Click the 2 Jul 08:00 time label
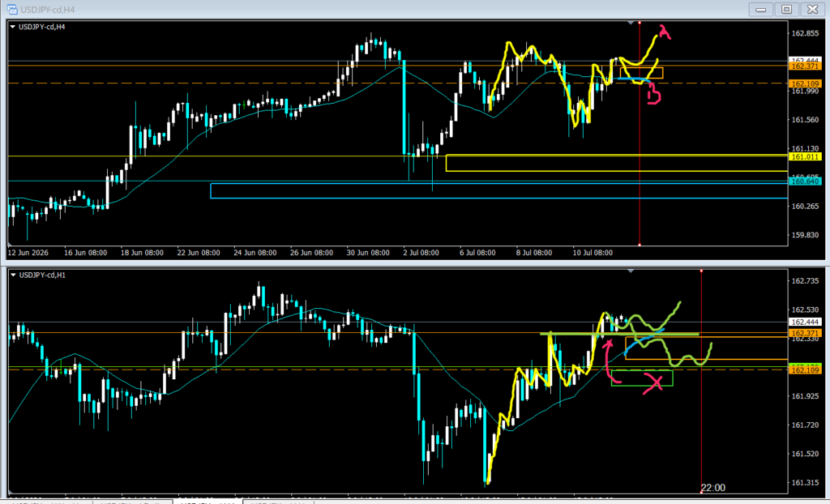Screen dimensions: 830x504 click(x=421, y=253)
